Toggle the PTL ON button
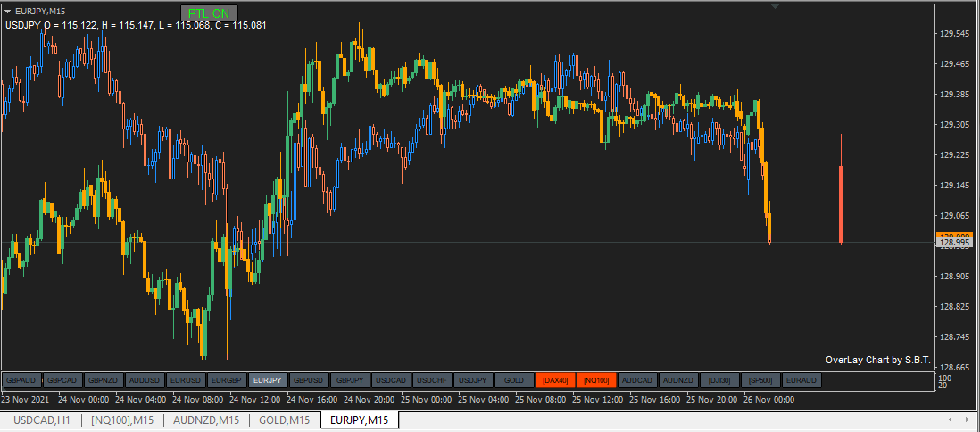The image size is (980, 432). pyautogui.click(x=209, y=13)
